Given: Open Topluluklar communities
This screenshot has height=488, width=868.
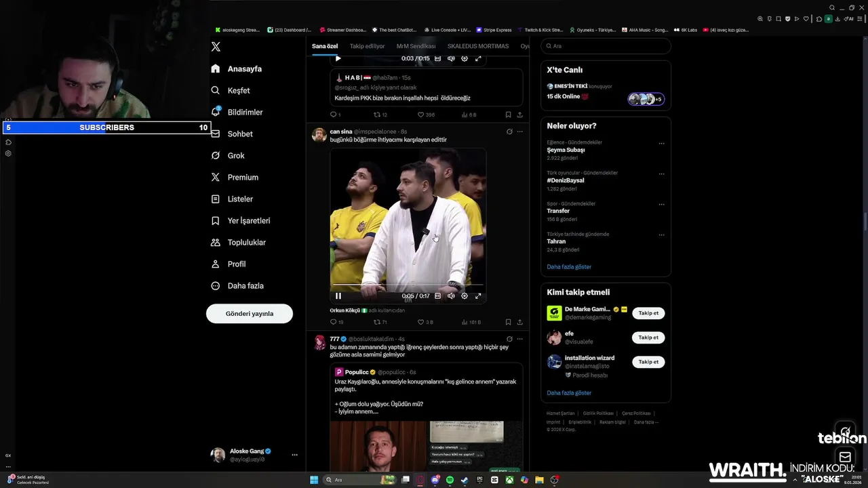Looking at the screenshot, I should [x=238, y=242].
